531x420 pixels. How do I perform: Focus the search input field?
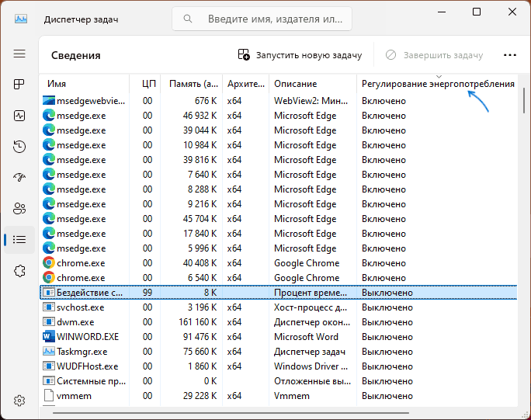tap(262, 19)
